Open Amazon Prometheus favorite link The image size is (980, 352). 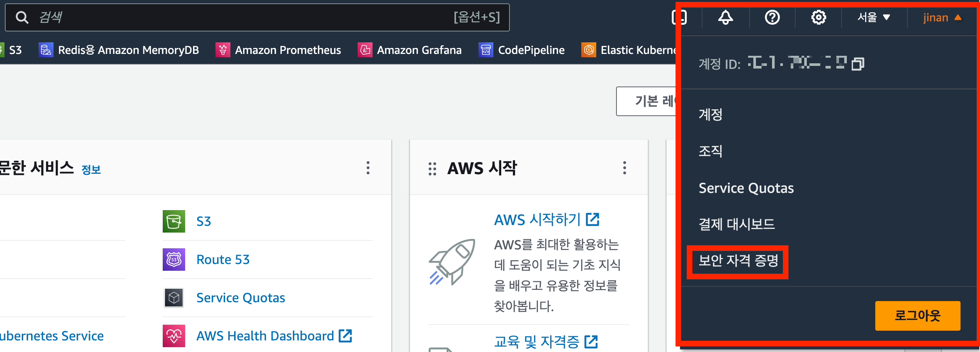point(288,50)
